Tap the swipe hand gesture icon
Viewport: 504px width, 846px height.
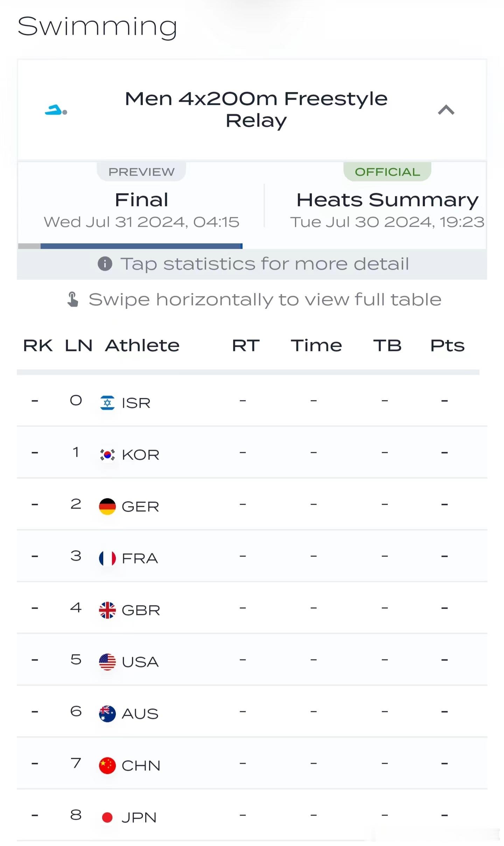[x=72, y=300]
